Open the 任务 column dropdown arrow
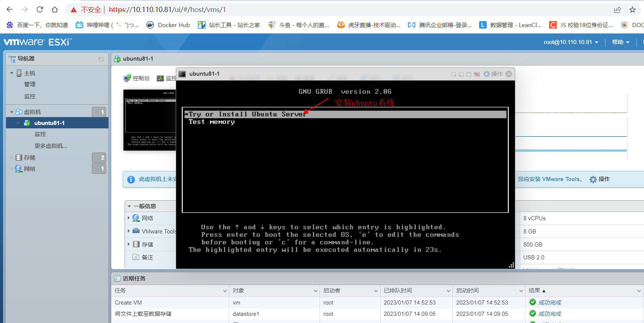This screenshot has width=644, height=323. pos(225,291)
